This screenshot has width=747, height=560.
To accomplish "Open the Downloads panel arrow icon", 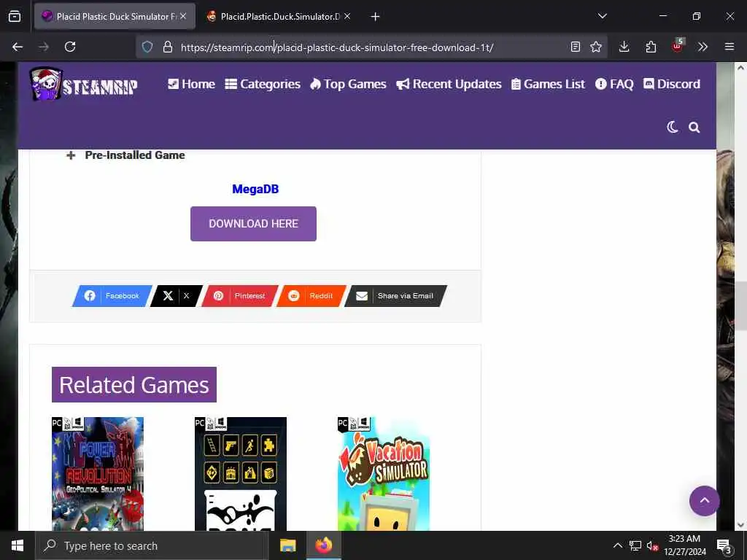I will click(x=624, y=47).
